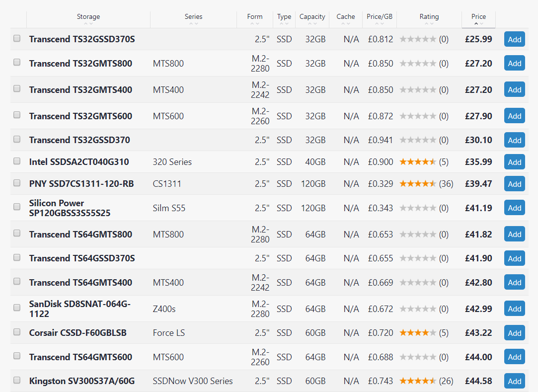Sort by Series column header
Viewport: 538px width, 392px height.
pos(194,16)
